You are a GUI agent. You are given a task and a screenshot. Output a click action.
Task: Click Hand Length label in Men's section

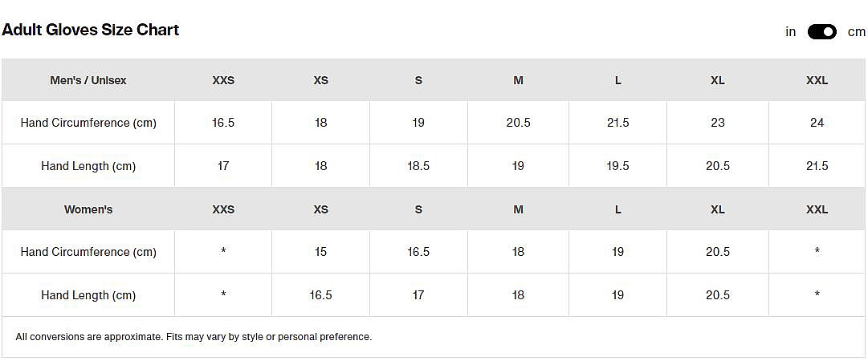(88, 166)
